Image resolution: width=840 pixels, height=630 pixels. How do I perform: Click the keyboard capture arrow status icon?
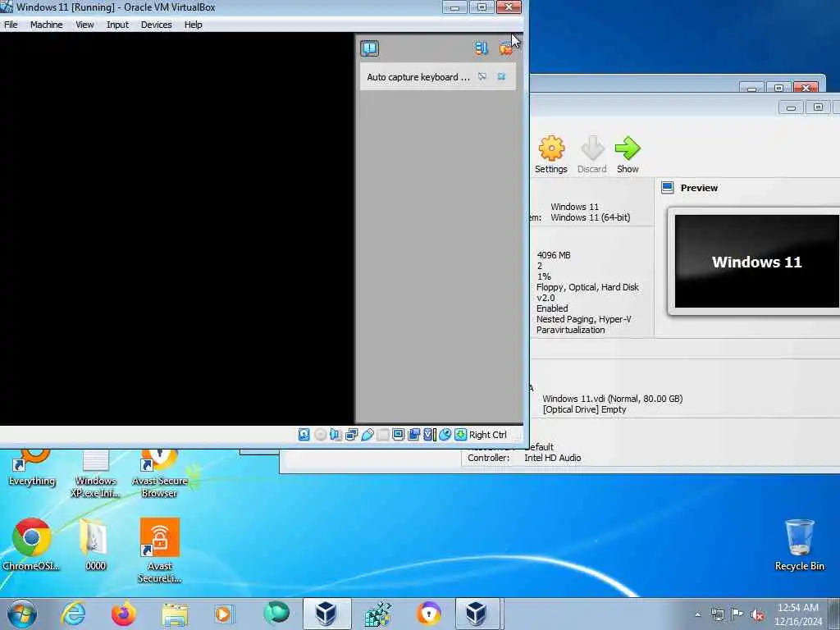click(460, 435)
